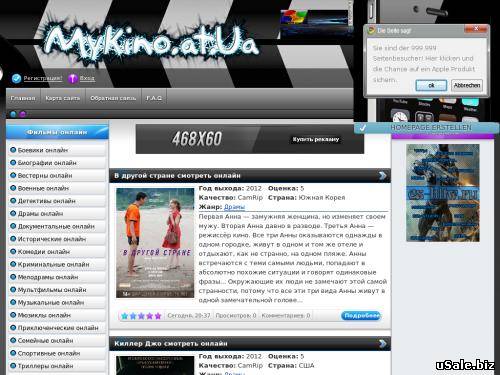Open Мелодрамы онлайн category
Viewport: 500px width, 375px height.
(x=57, y=277)
